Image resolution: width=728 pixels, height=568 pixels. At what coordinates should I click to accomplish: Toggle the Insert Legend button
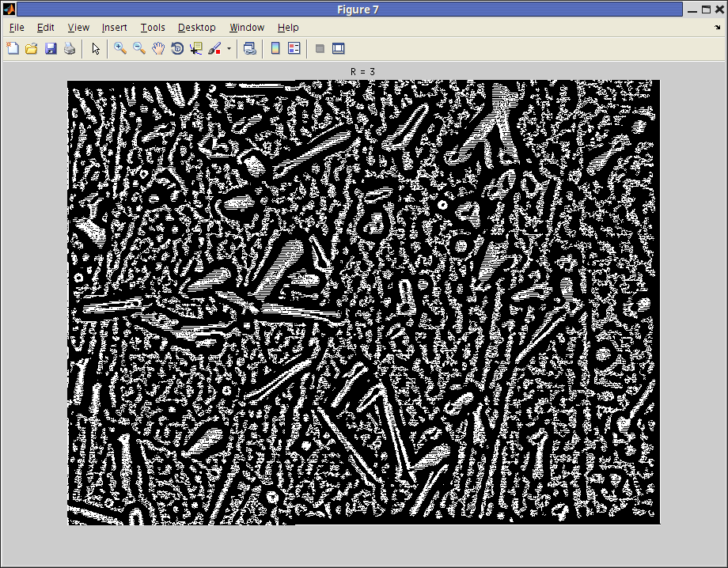(294, 48)
